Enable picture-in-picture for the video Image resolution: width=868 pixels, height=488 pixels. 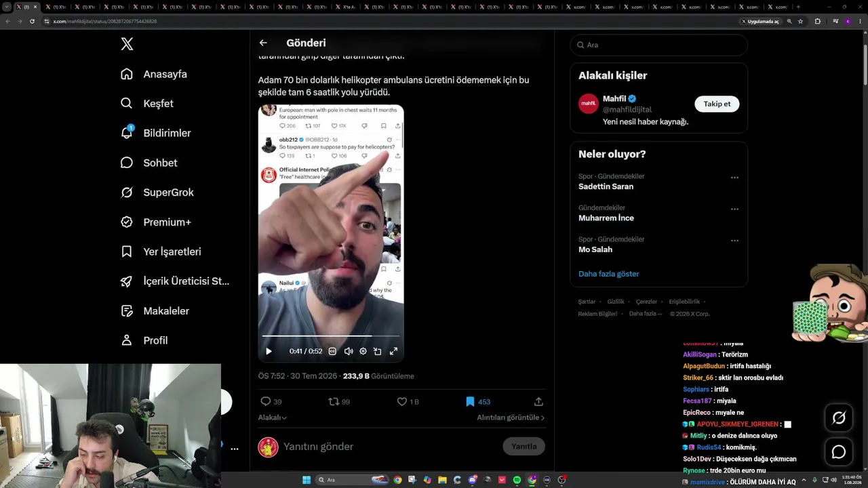pyautogui.click(x=378, y=351)
